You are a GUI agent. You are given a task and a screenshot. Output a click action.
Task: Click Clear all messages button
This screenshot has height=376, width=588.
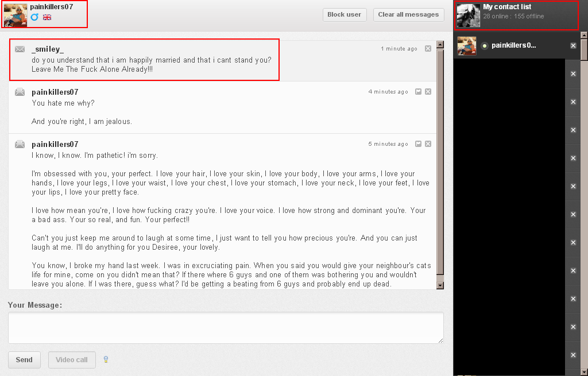408,14
